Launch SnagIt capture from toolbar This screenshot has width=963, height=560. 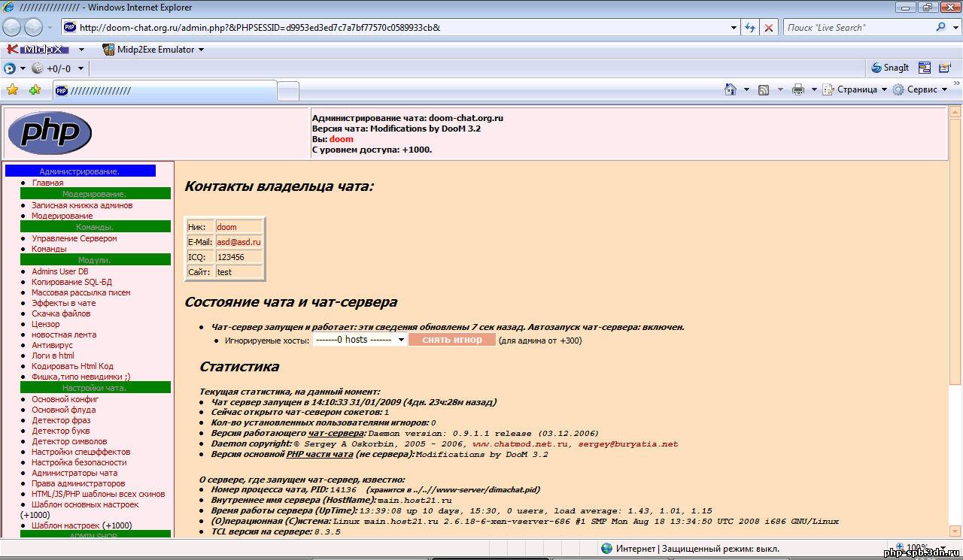890,68
